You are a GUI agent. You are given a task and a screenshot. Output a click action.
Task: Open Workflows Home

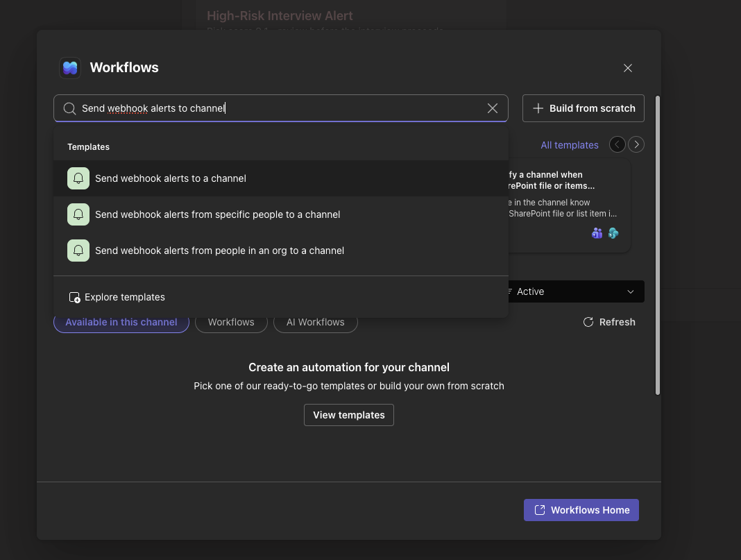[581, 510]
